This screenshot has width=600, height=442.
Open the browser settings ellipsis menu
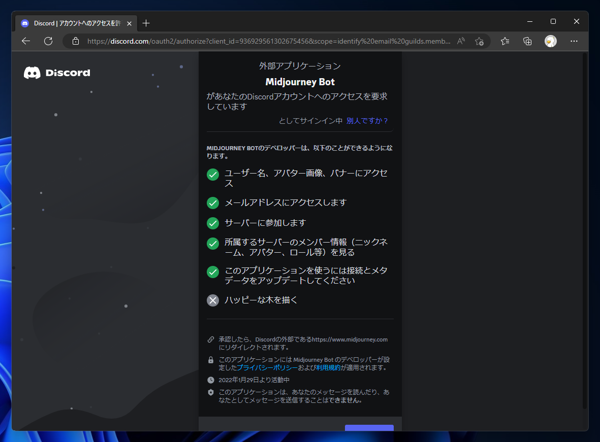[x=574, y=41]
